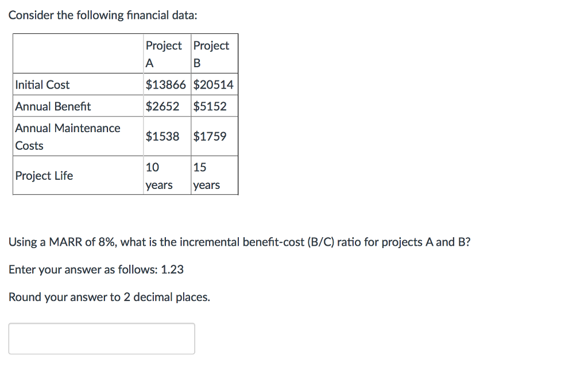Image resolution: width=588 pixels, height=367 pixels.
Task: Click the rounding instruction line
Action: point(109,297)
